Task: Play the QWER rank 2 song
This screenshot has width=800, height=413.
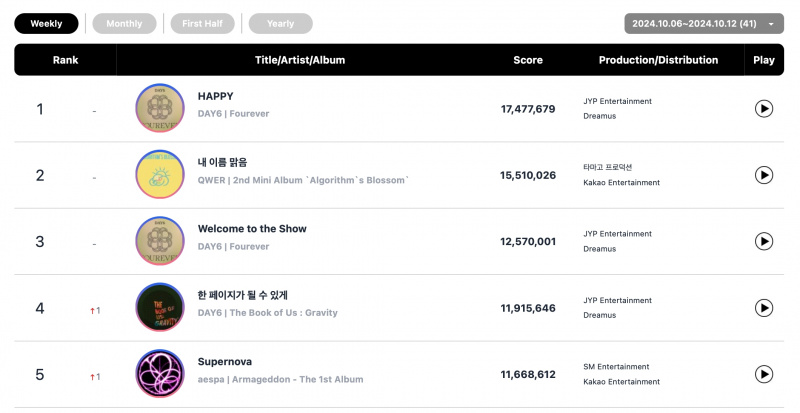Action: 763,175
